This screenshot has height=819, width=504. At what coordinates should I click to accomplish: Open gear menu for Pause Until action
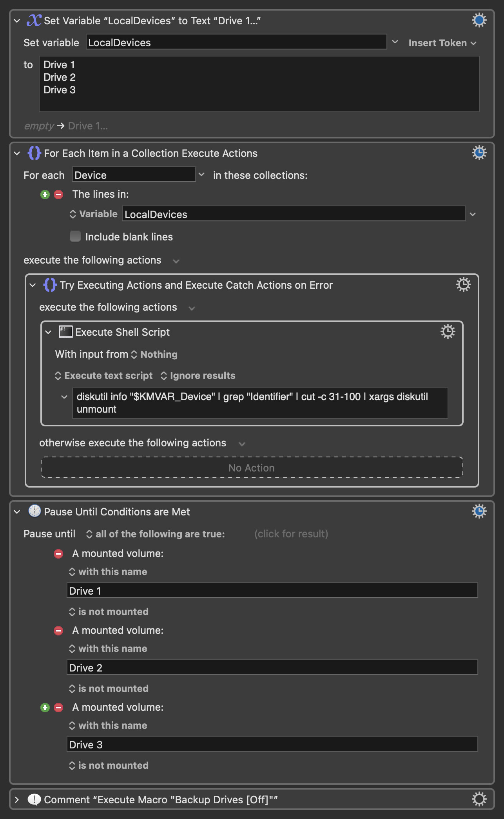point(479,511)
